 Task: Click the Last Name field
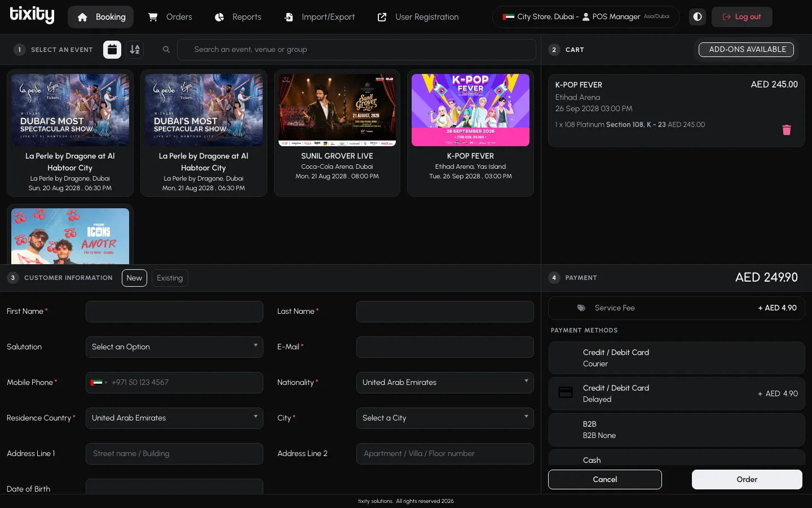[445, 312]
